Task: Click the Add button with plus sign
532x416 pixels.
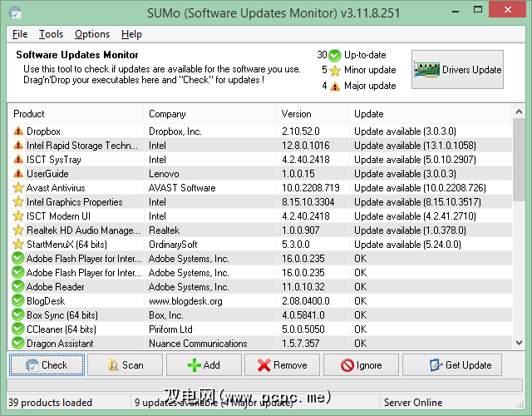Action: [204, 365]
